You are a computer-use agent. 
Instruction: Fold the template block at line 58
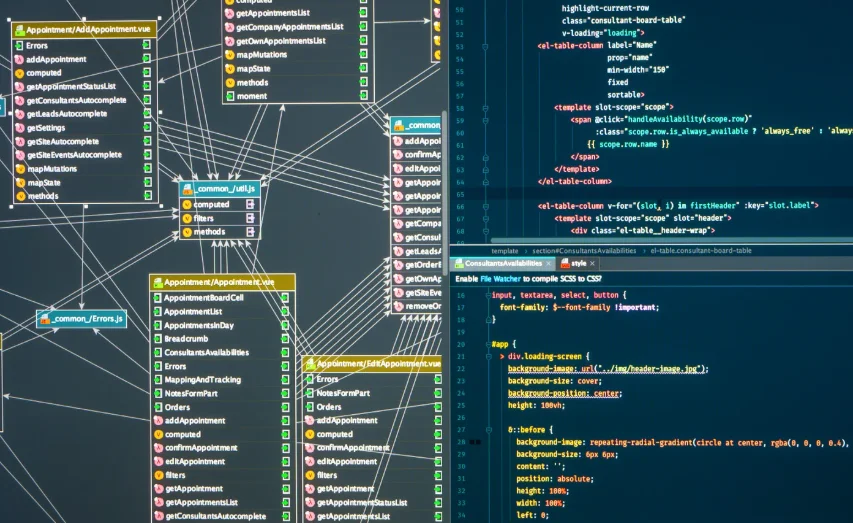coord(485,108)
